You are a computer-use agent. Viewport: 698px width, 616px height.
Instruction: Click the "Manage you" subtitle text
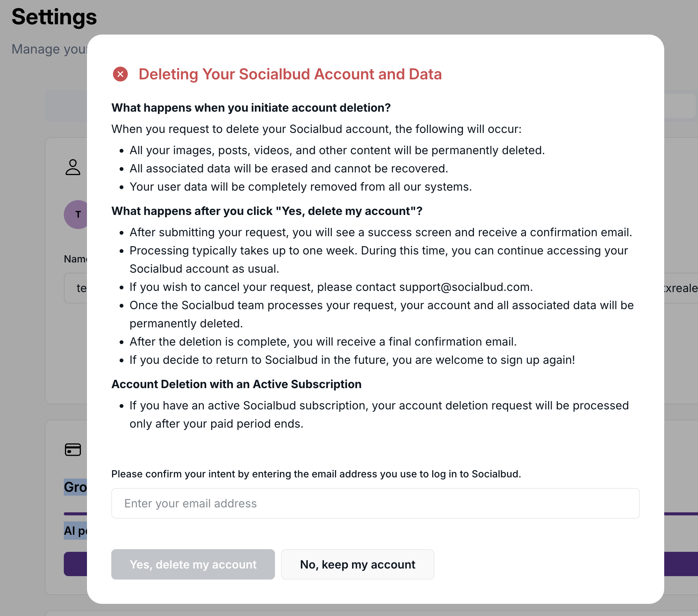click(49, 49)
